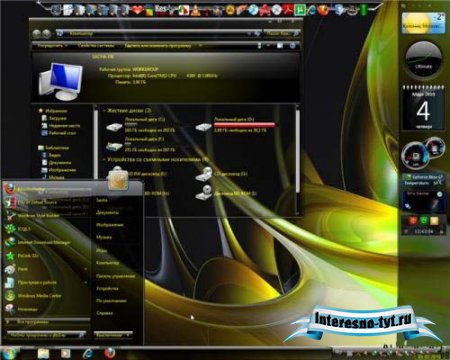
Task: Open VLC cone icon in dock
Action: (x=196, y=10)
